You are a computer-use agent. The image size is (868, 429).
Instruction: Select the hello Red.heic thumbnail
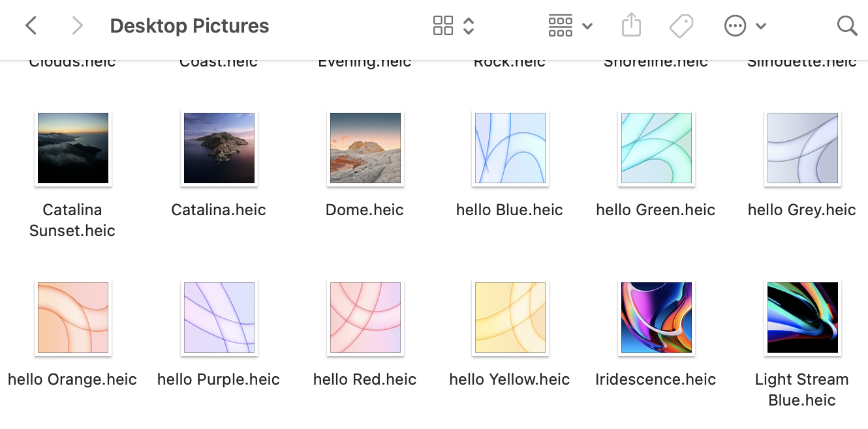click(x=365, y=318)
